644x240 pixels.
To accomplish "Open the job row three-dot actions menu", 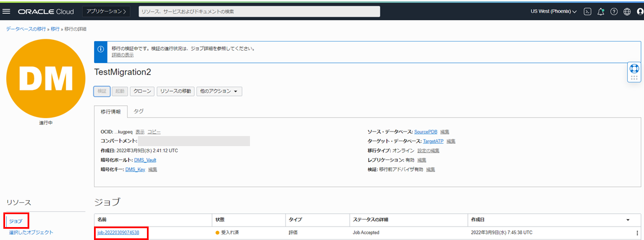I will click(x=637, y=233).
